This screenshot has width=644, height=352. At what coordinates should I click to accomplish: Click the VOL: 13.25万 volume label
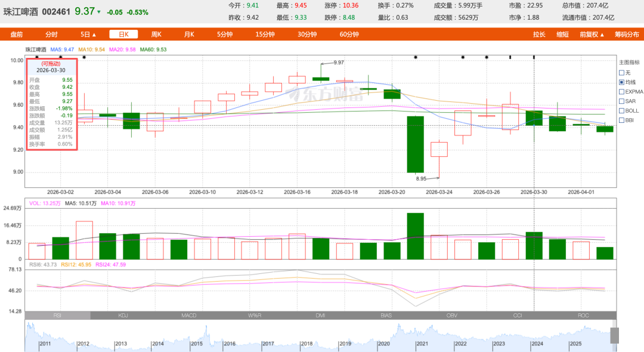[45, 203]
